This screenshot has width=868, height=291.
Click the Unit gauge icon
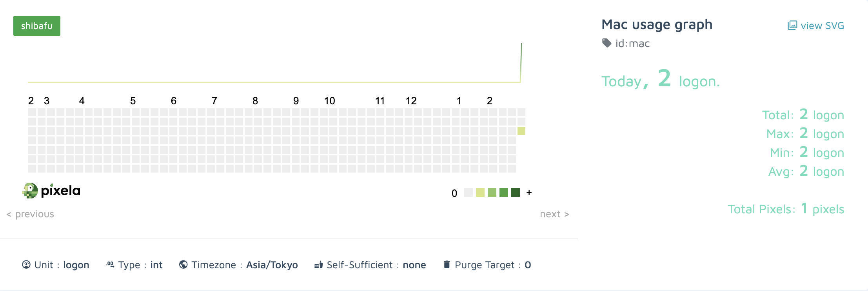(x=26, y=265)
